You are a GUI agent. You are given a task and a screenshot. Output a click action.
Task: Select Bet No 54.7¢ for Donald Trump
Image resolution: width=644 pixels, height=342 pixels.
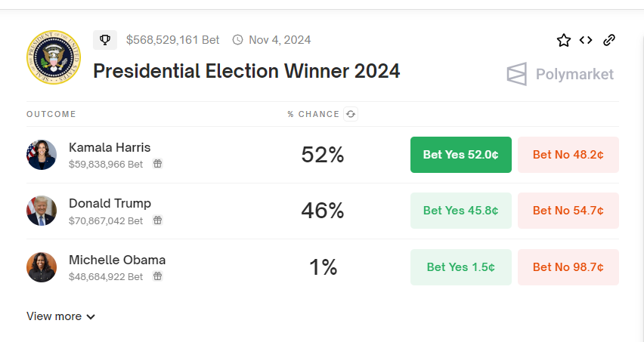point(568,211)
